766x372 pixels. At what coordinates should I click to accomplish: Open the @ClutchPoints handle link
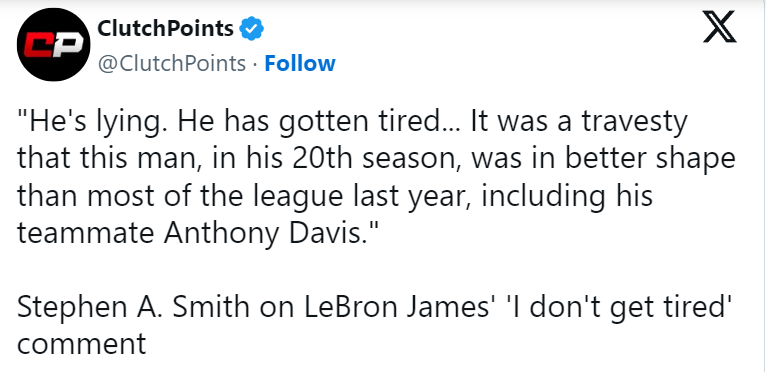click(x=172, y=64)
